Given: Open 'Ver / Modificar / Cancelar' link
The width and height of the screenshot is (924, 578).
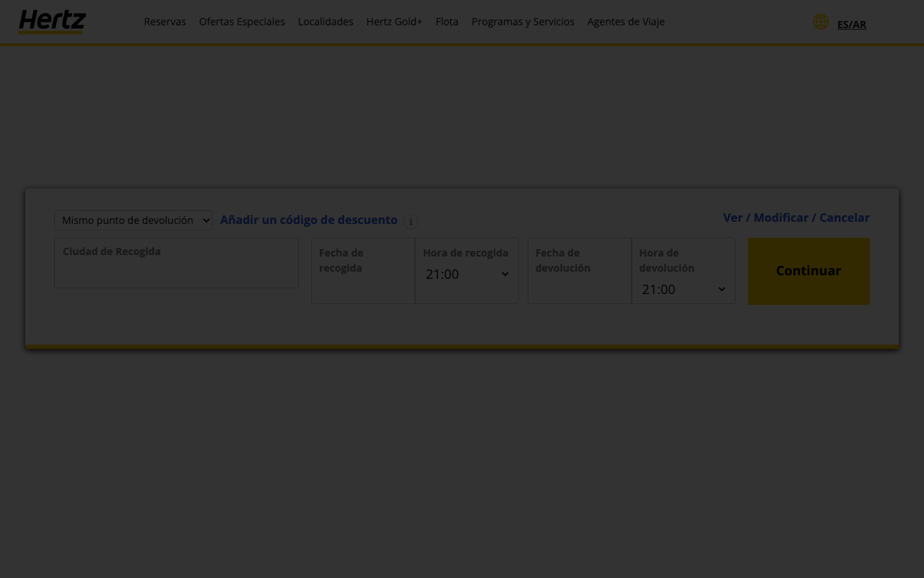Looking at the screenshot, I should (x=796, y=217).
